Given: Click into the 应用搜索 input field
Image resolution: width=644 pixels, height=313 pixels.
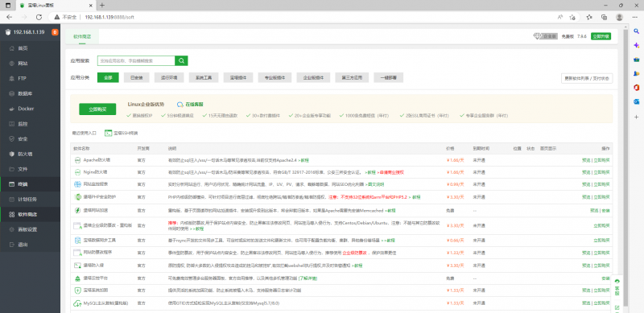Looking at the screenshot, I should click(136, 61).
